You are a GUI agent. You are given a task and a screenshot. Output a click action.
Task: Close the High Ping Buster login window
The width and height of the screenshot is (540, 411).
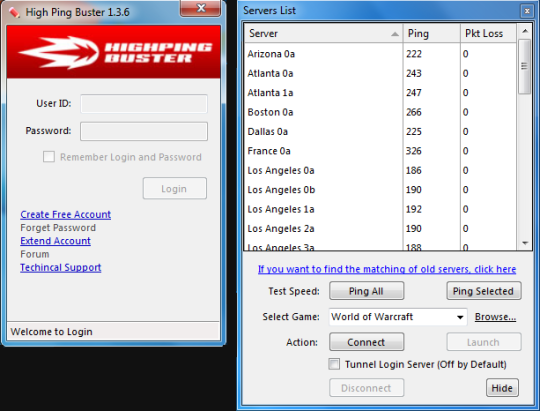click(x=200, y=8)
